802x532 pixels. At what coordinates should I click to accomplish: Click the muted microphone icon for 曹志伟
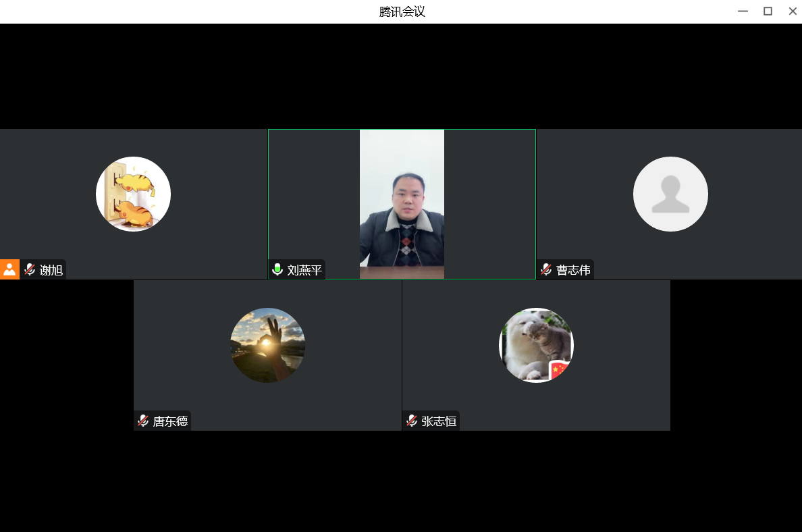pyautogui.click(x=546, y=269)
